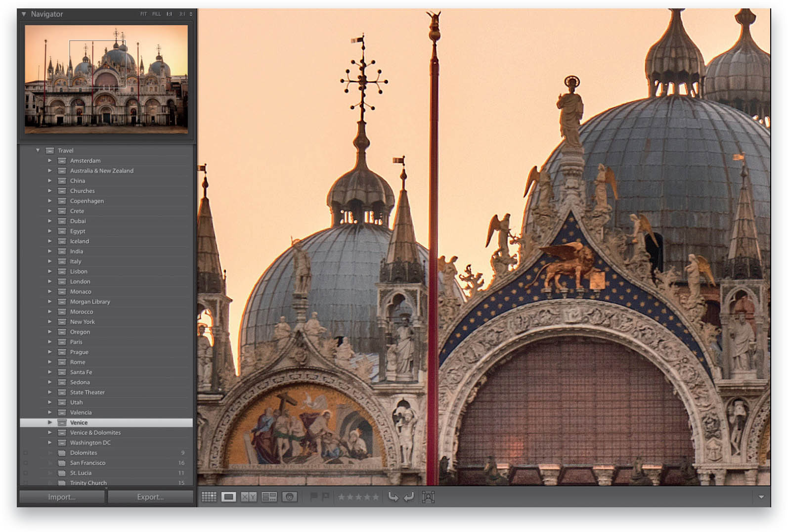Open toolbar options dropdown arrow
Viewport: 788px width, 532px height.
point(761,497)
